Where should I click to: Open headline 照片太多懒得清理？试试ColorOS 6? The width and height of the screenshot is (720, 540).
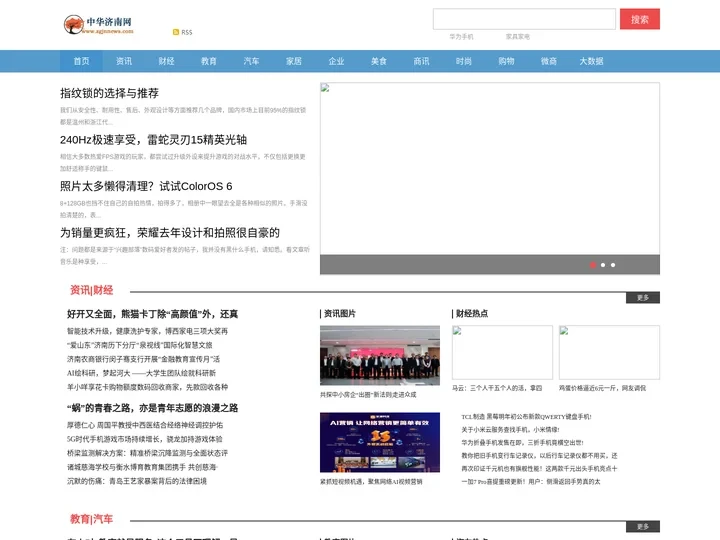[x=146, y=186]
